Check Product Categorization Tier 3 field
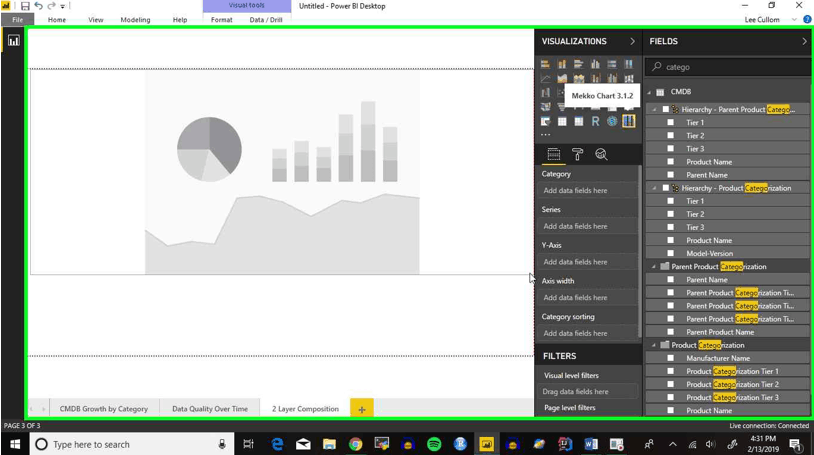This screenshot has height=455, width=814. (x=671, y=397)
